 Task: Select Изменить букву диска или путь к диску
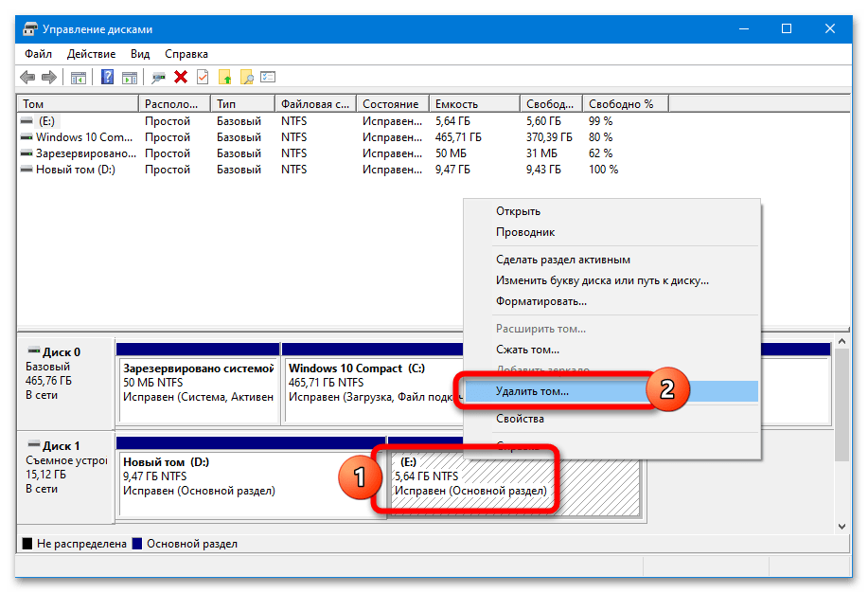tap(611, 280)
